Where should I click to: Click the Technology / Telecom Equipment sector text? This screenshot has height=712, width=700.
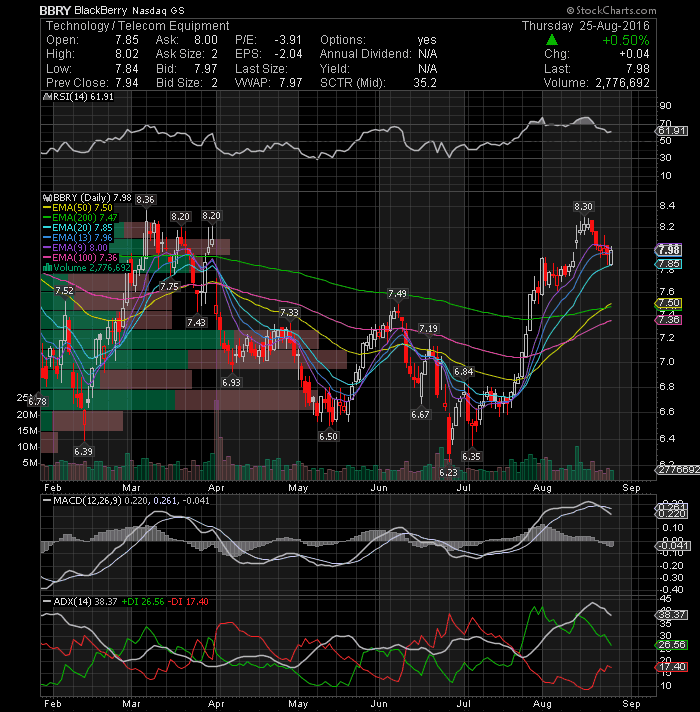(x=138, y=26)
